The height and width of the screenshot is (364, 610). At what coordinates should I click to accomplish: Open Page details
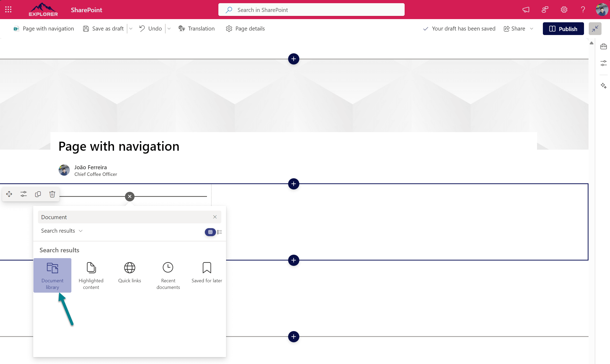tap(245, 28)
